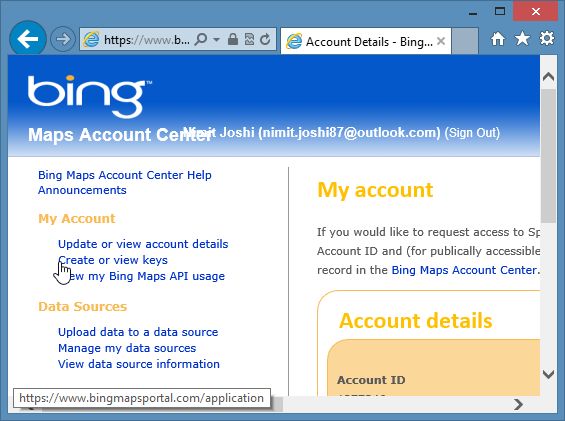Maximize the browser window
This screenshot has width=565, height=421.
[500, 12]
